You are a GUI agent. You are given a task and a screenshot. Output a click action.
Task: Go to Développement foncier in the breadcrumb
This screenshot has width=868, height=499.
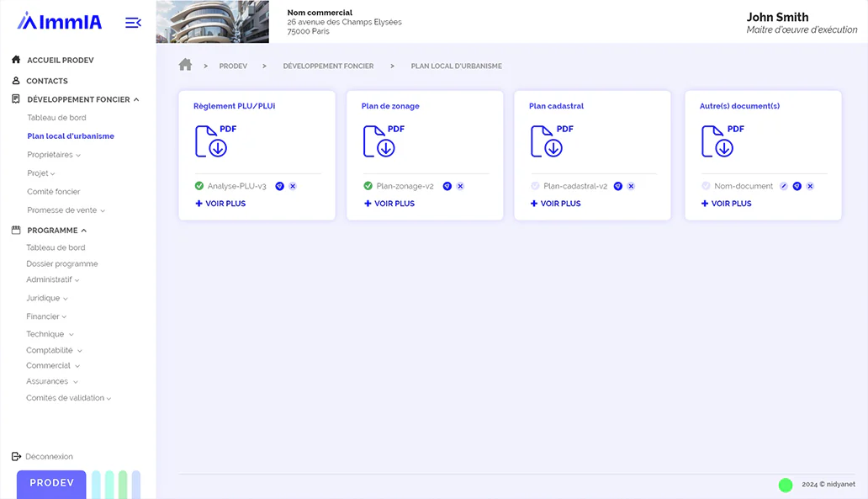(x=328, y=66)
